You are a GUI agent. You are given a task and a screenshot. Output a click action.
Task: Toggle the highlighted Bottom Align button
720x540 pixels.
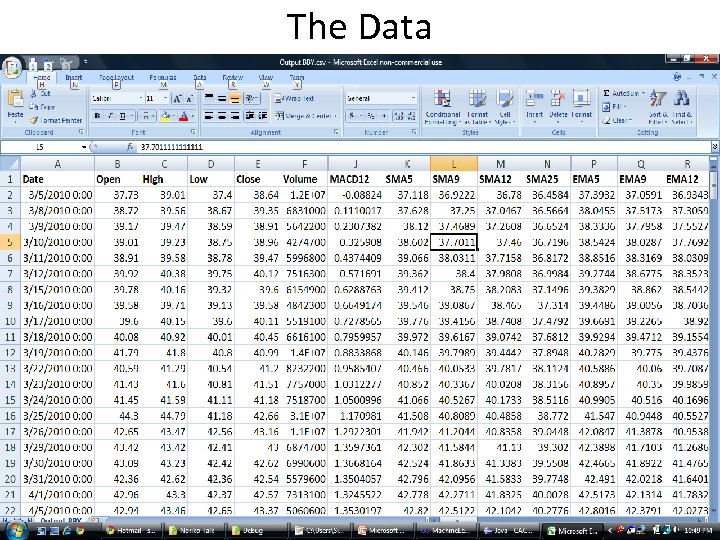[x=235, y=98]
